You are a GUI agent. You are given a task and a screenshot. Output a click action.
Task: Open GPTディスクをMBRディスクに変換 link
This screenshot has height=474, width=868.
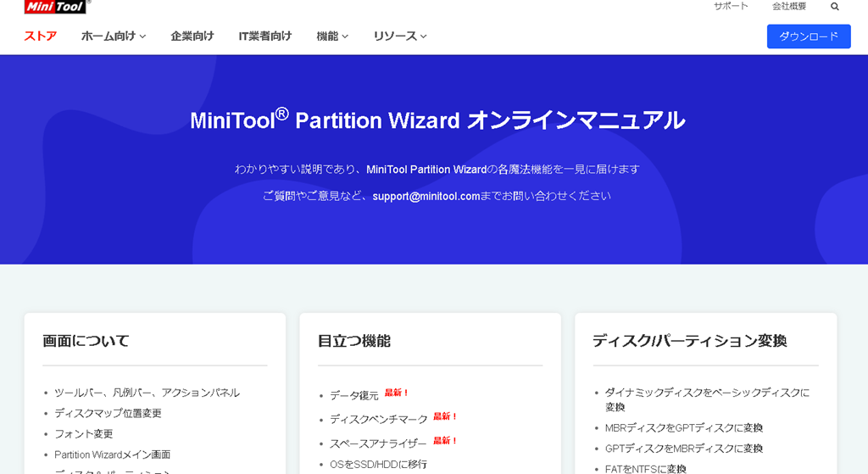pos(684,448)
